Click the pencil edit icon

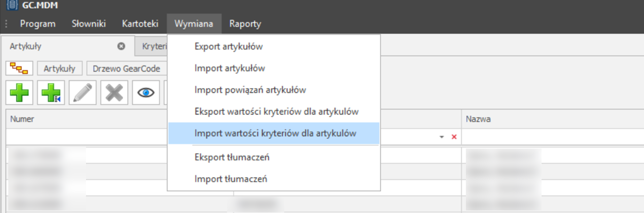pos(82,93)
